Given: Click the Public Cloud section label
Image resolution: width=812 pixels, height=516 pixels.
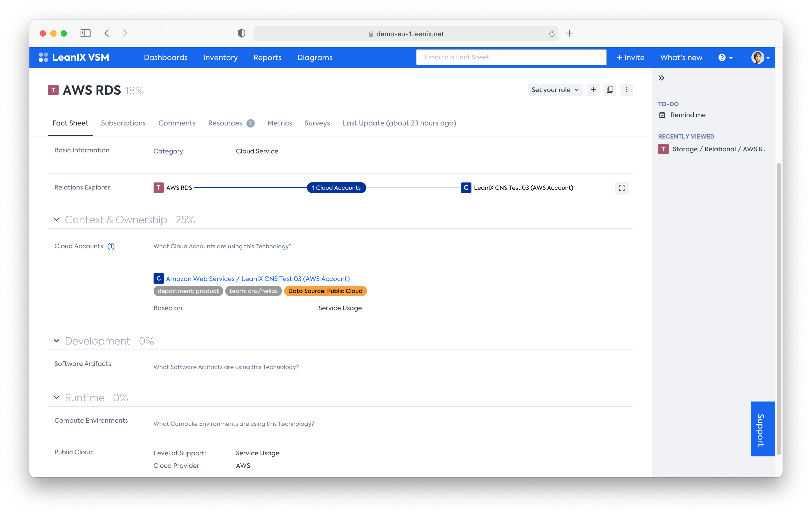Looking at the screenshot, I should (74, 452).
